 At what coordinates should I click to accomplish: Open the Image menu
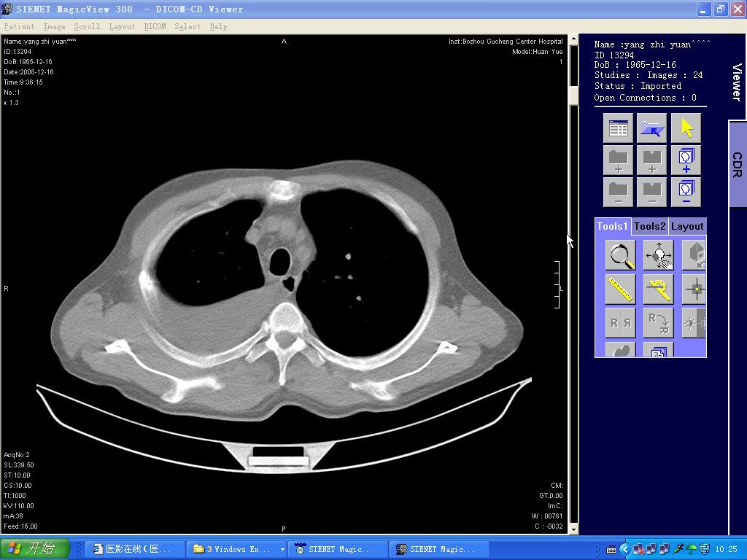point(54,27)
